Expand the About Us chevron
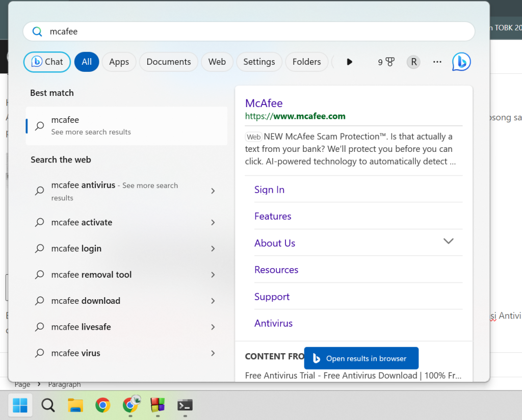Image resolution: width=522 pixels, height=420 pixels. 449,241
